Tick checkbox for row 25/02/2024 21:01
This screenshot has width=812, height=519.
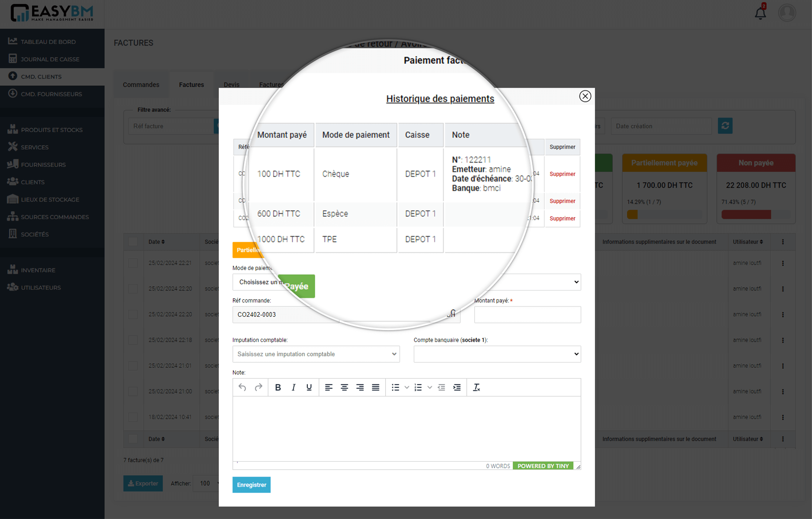click(x=133, y=366)
